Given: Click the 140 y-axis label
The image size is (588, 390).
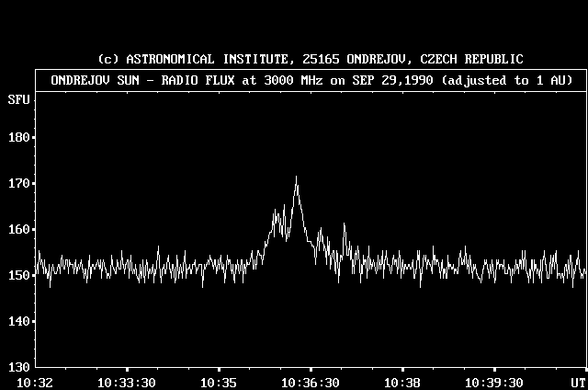Looking at the screenshot, I should 17,321.
